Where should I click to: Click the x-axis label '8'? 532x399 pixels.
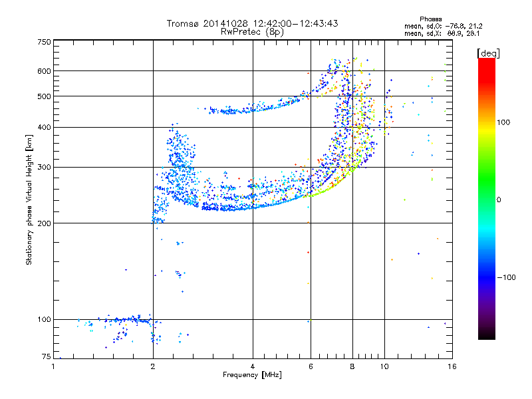click(352, 366)
